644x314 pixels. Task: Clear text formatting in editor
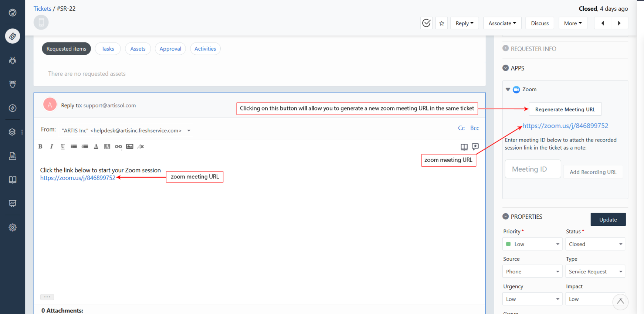(140, 147)
